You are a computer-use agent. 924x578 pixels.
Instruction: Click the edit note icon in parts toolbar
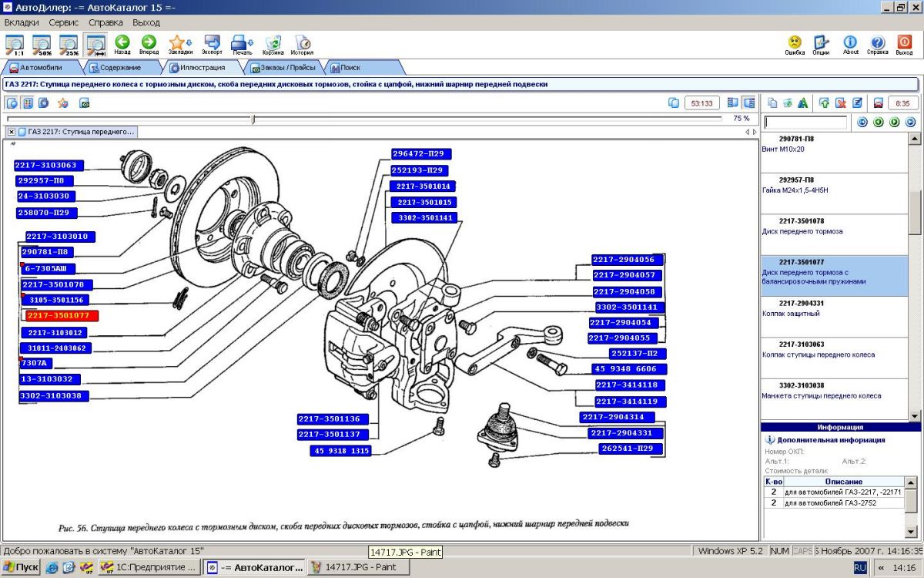coord(856,102)
